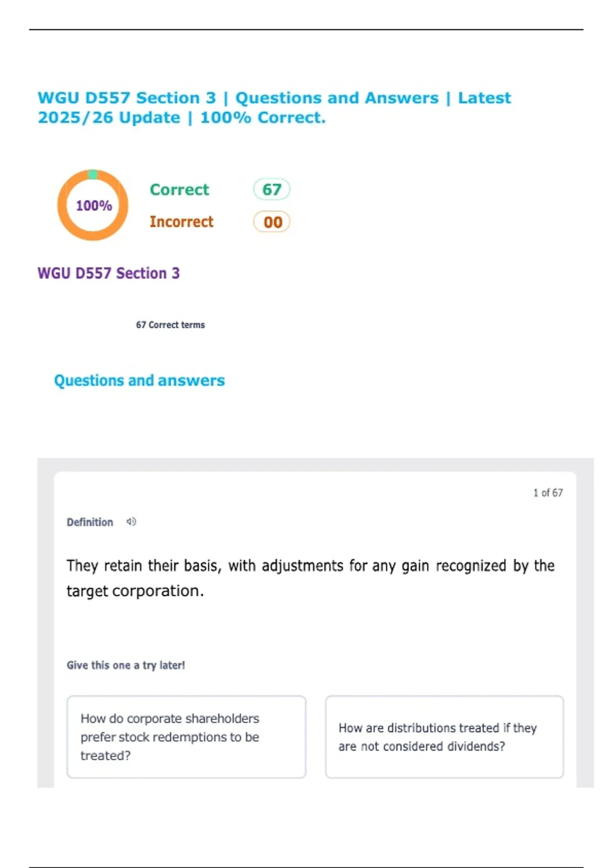Click the orange 'Incorrect' label
Screen dimensions: 613x868
181,222
